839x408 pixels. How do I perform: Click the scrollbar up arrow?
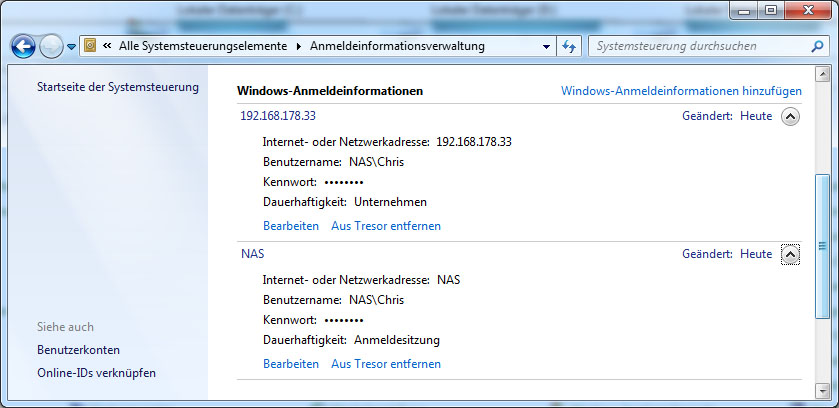(x=822, y=74)
